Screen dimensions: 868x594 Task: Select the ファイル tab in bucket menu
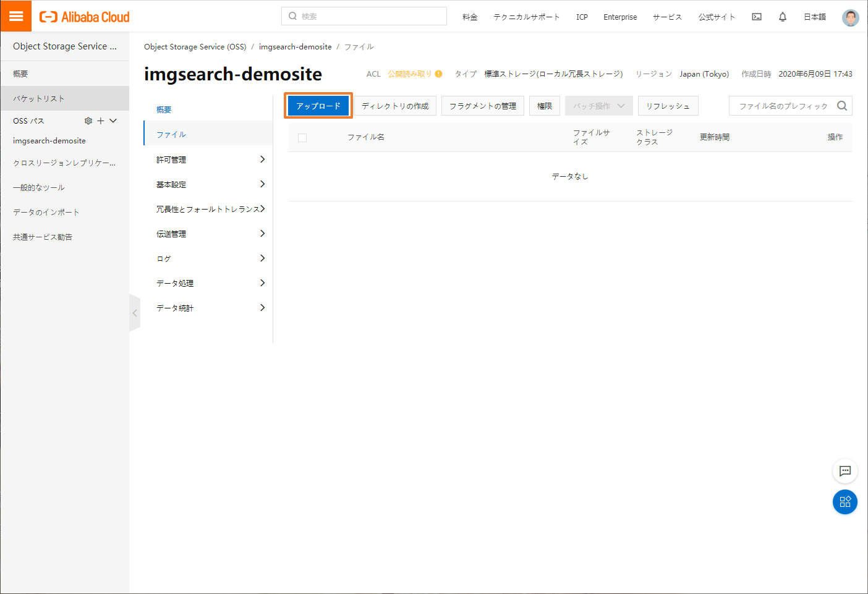click(x=208, y=134)
